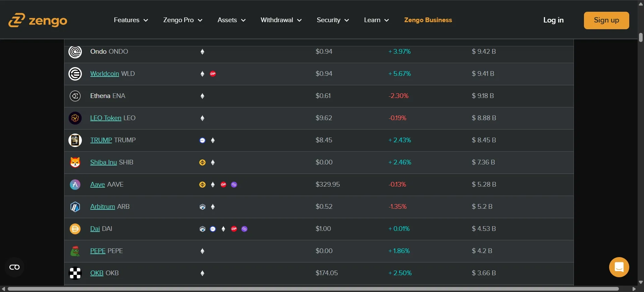Open the LEO Token link

(x=106, y=118)
